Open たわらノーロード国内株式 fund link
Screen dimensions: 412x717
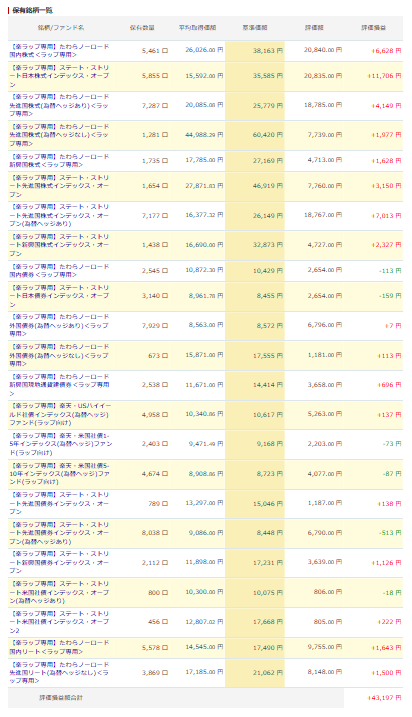pos(59,50)
